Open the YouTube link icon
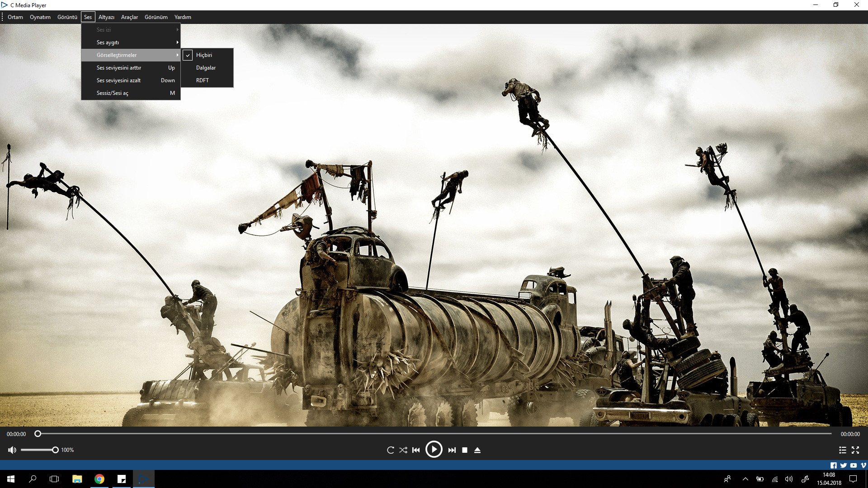 (854, 465)
